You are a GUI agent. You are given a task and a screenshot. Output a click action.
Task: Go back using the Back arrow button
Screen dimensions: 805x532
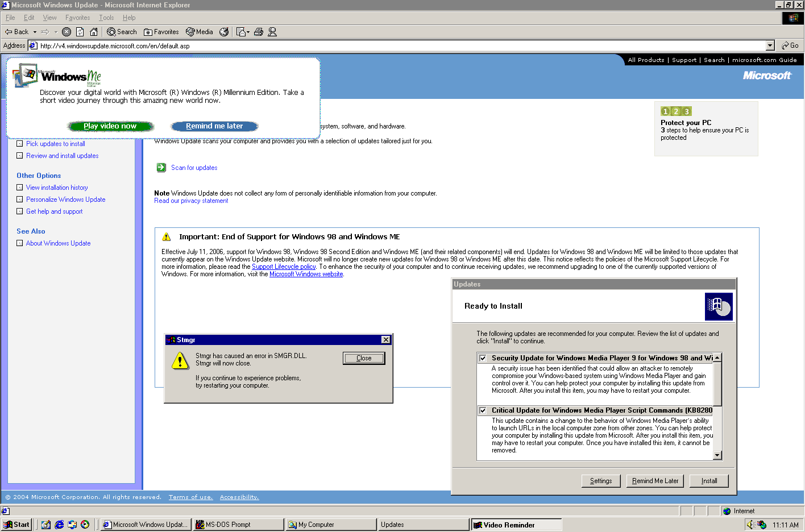pos(16,32)
